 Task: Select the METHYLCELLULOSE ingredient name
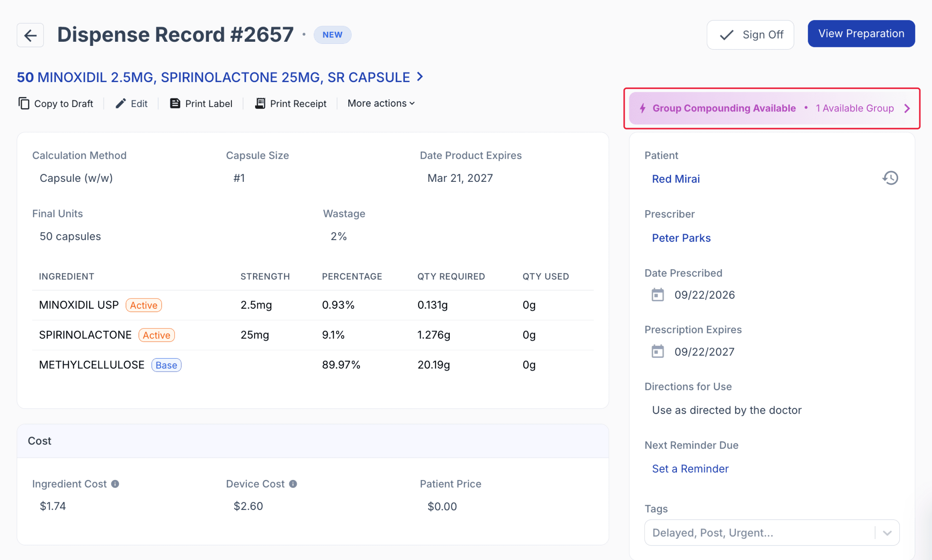pos(91,365)
